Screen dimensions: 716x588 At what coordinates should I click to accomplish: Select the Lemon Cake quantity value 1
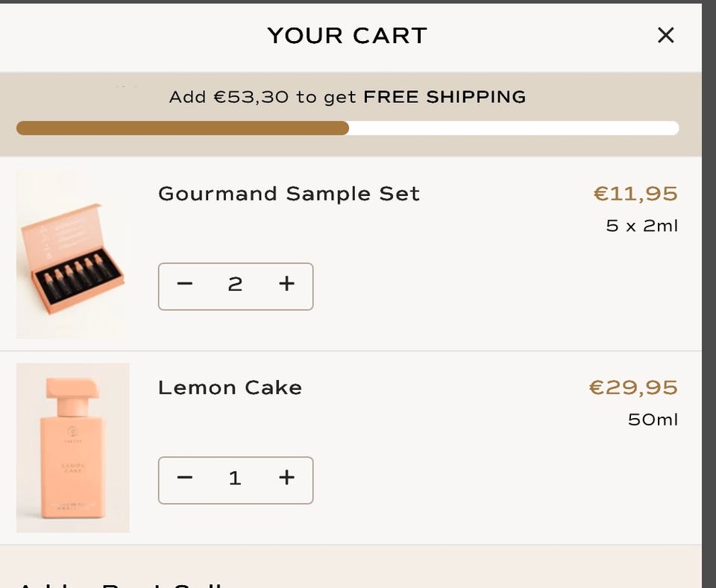pyautogui.click(x=235, y=478)
